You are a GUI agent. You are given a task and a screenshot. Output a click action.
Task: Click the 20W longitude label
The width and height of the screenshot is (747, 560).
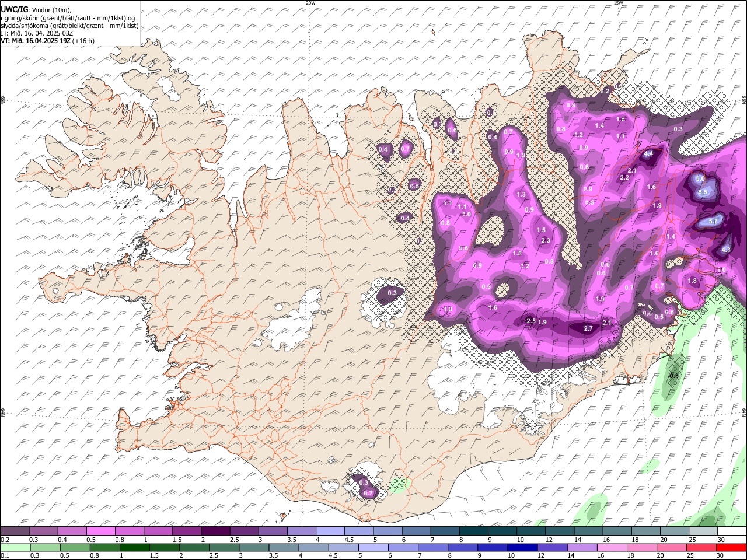(x=310, y=3)
